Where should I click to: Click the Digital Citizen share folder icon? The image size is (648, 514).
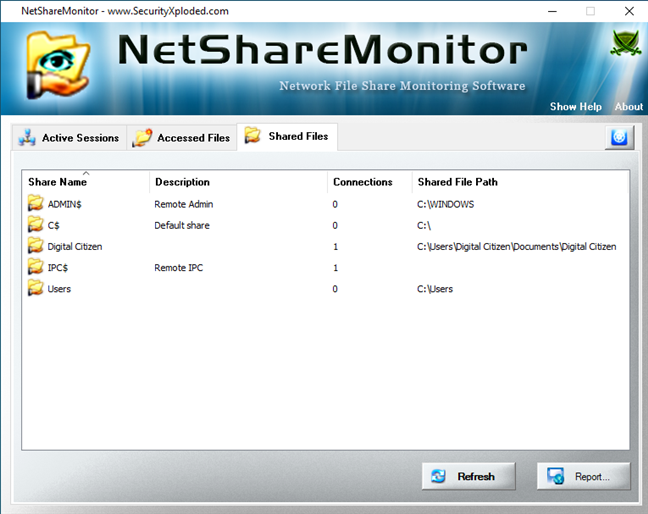point(36,246)
